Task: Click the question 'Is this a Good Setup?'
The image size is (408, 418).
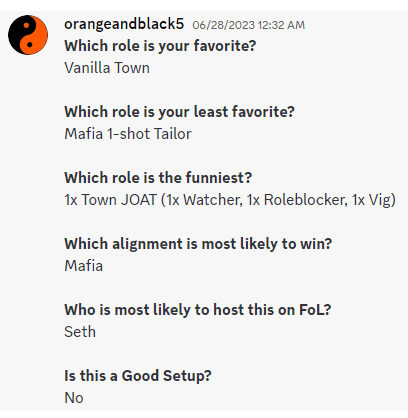Action: click(x=138, y=375)
